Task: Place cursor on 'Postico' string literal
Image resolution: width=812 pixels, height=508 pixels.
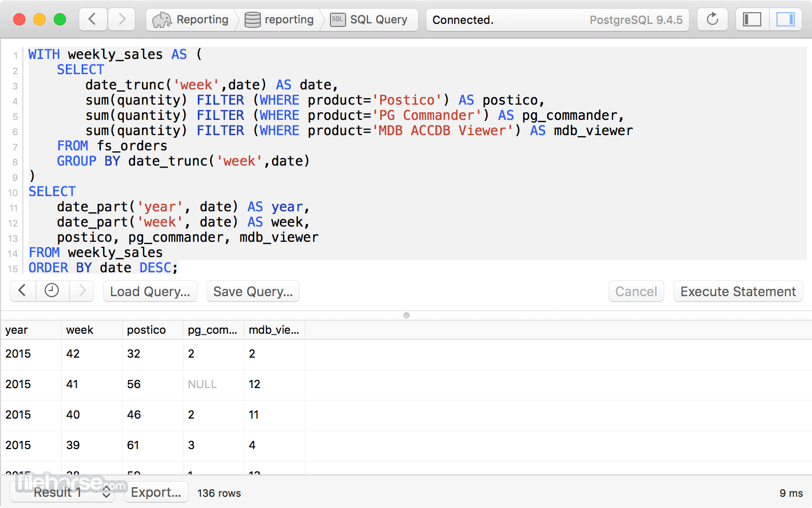Action: coord(407,100)
